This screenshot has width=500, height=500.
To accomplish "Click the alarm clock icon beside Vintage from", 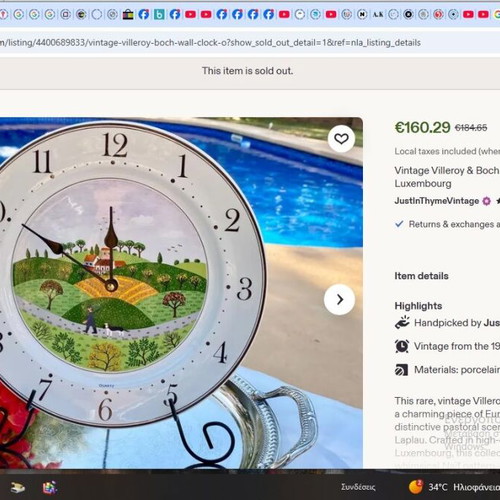I will pyautogui.click(x=402, y=346).
